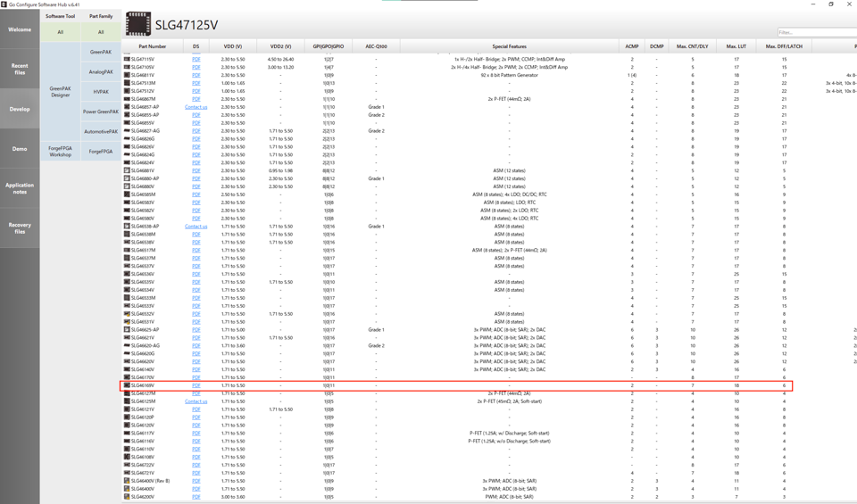The image size is (857, 504).
Task: Click the chip icon beside SLG46881V
Action: tap(127, 170)
